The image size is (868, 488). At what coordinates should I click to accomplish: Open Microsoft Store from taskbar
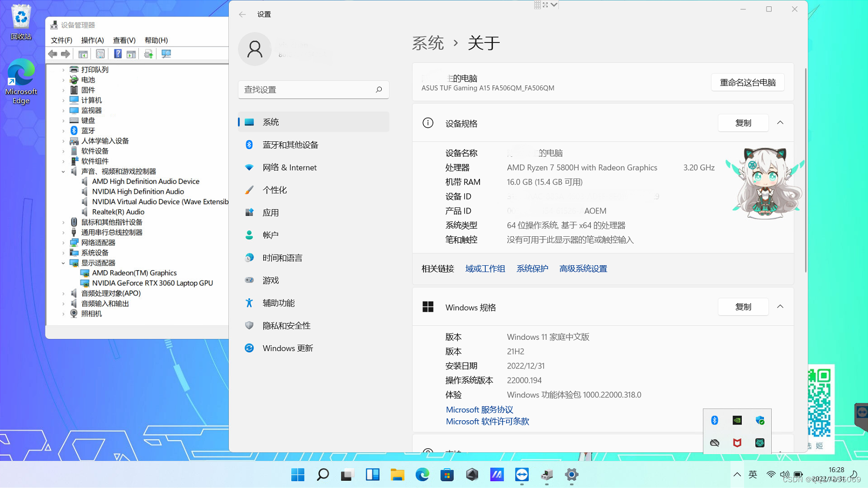tap(447, 475)
